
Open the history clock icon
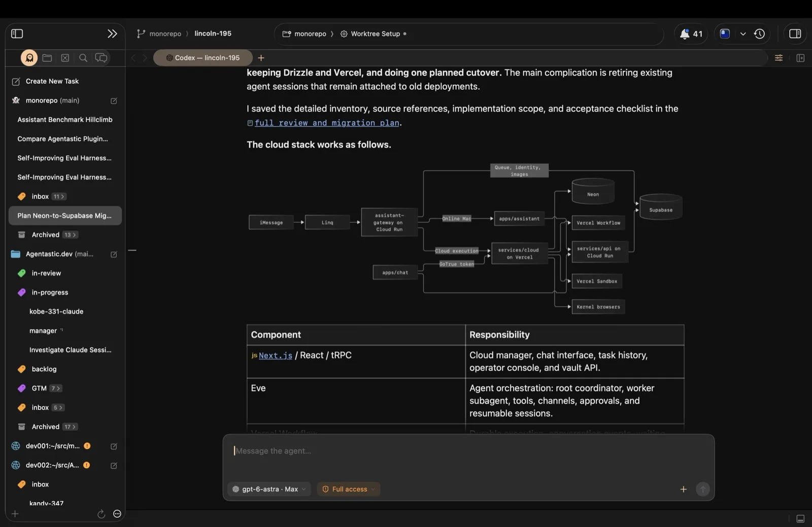(x=759, y=33)
